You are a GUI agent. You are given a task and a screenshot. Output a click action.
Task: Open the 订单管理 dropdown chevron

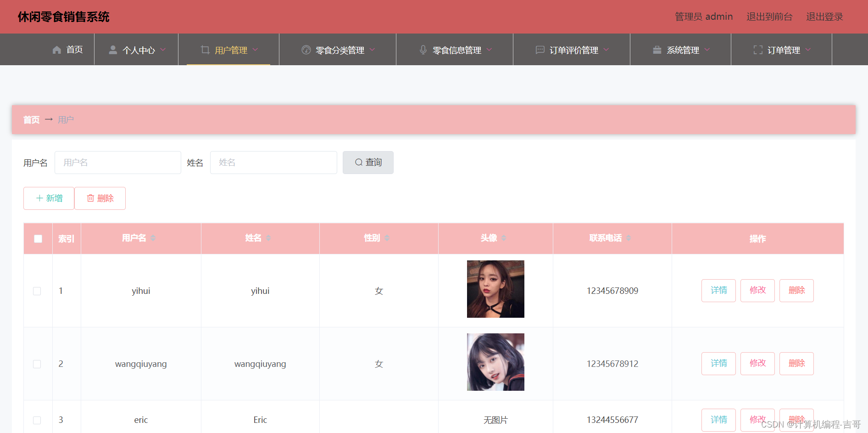click(x=809, y=50)
